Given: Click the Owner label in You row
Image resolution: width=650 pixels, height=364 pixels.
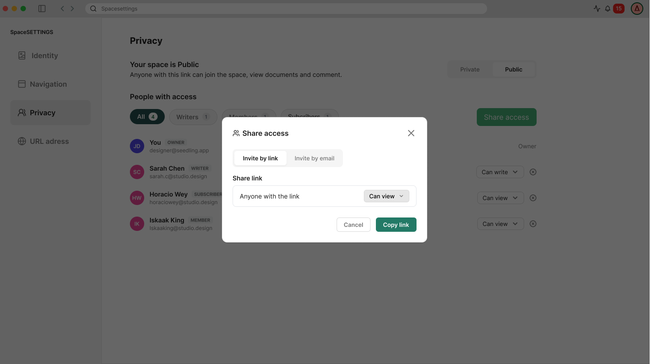Looking at the screenshot, I should [527, 146].
